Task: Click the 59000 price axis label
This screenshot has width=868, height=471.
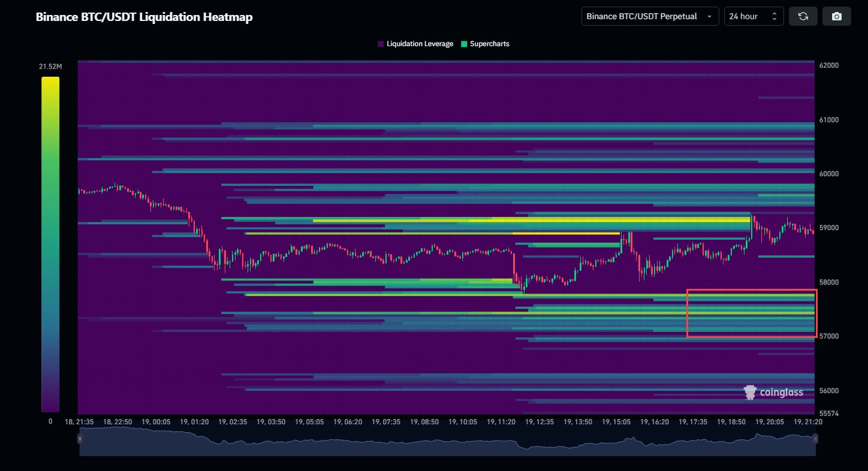Action: tap(830, 228)
